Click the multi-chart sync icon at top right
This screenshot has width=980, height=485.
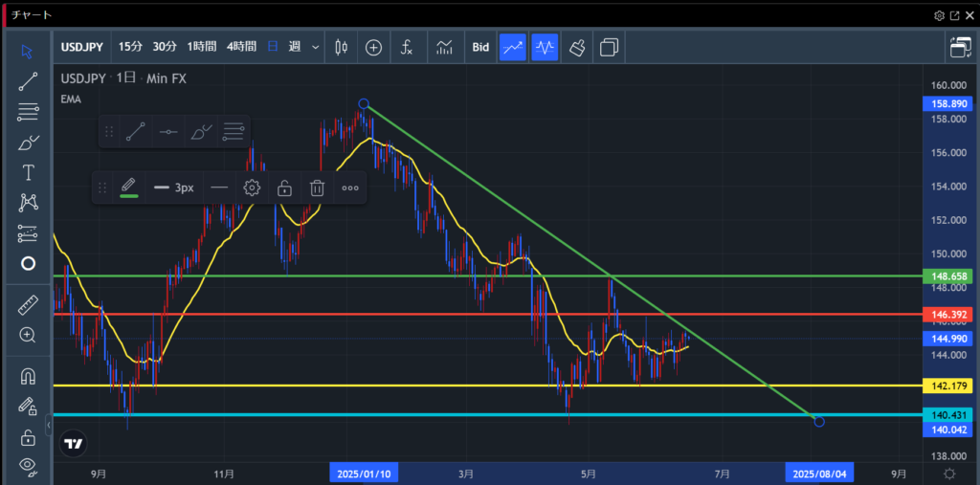(x=961, y=47)
